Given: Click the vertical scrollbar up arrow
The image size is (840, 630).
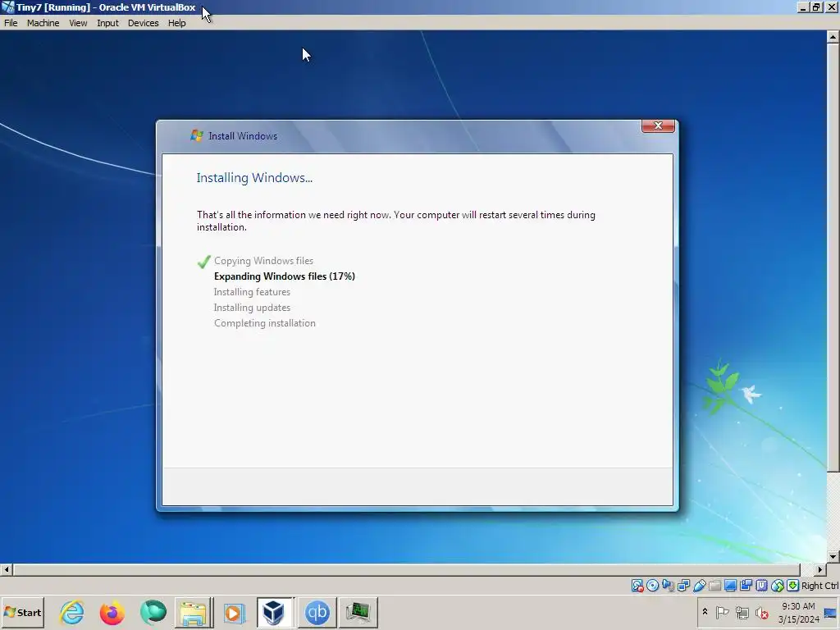Looking at the screenshot, I should coord(833,37).
